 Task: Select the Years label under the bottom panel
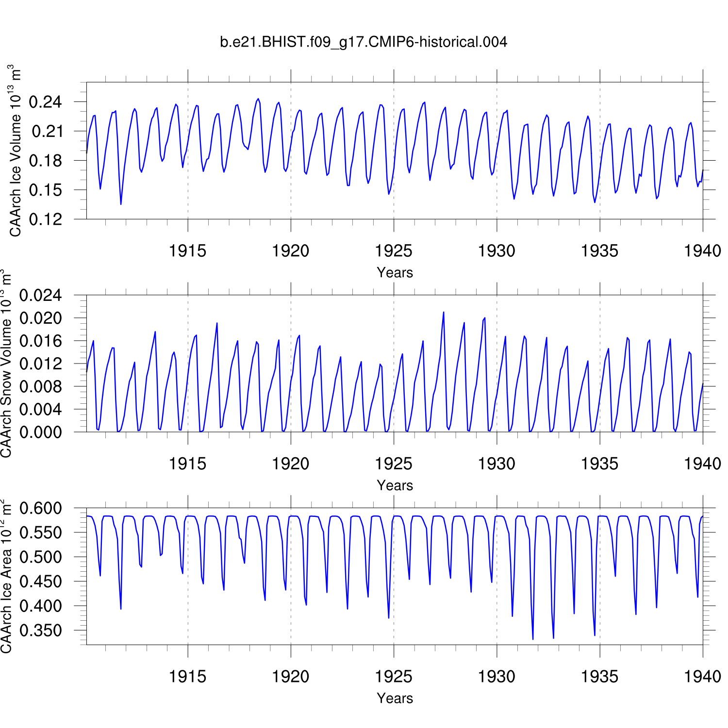395,698
